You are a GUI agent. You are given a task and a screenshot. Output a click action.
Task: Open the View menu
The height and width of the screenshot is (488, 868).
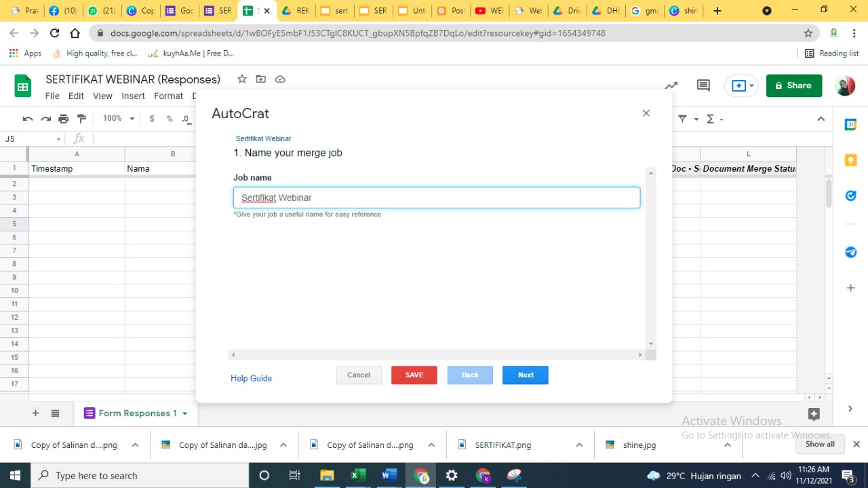click(102, 96)
